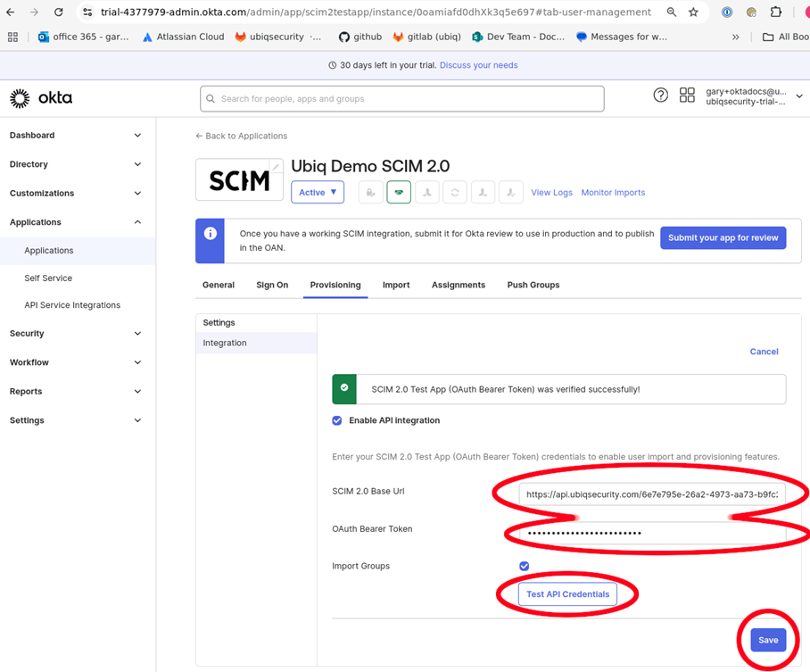Viewport: 810px width, 672px height.
Task: Click the SCIM 2.0 Base Url field
Action: click(x=652, y=494)
